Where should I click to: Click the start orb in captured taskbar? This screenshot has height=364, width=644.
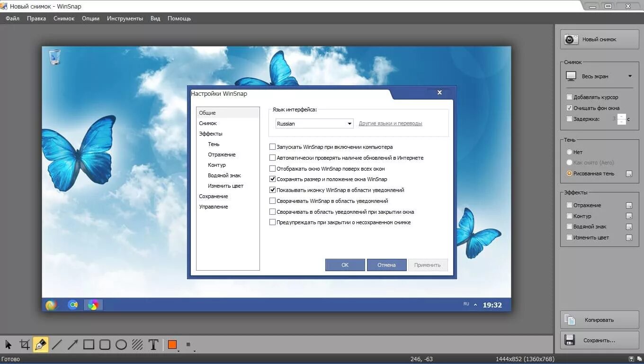[x=51, y=305]
